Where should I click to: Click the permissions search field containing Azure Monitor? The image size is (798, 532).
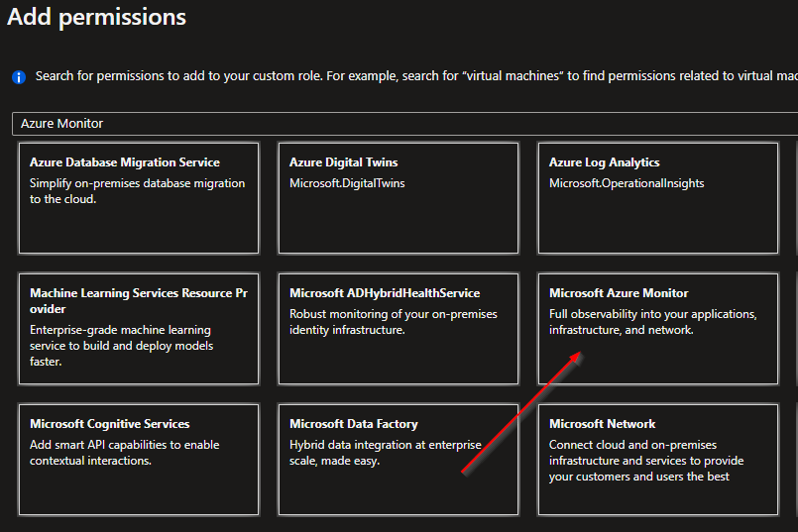pyautogui.click(x=397, y=124)
